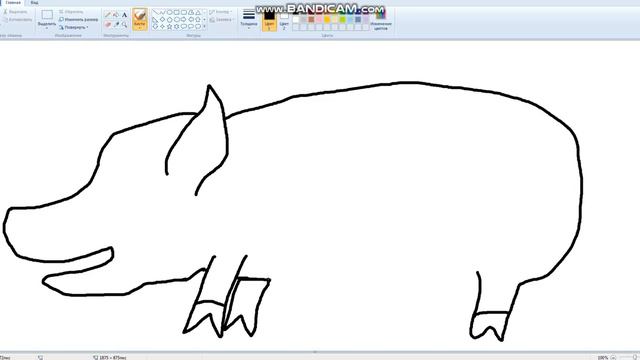Pick the lavender palette swatch
The image size is (640, 360).
pyautogui.click(x=366, y=20)
